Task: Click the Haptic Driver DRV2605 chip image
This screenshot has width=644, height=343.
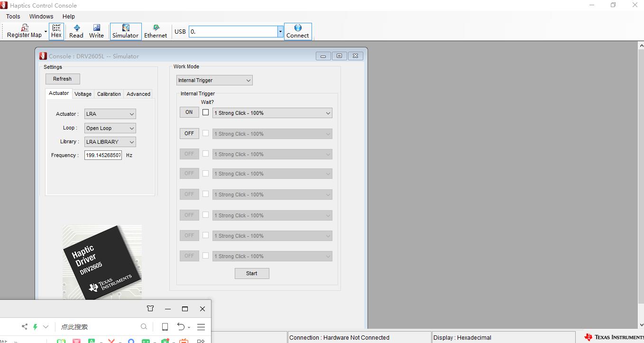Action: coord(102,262)
